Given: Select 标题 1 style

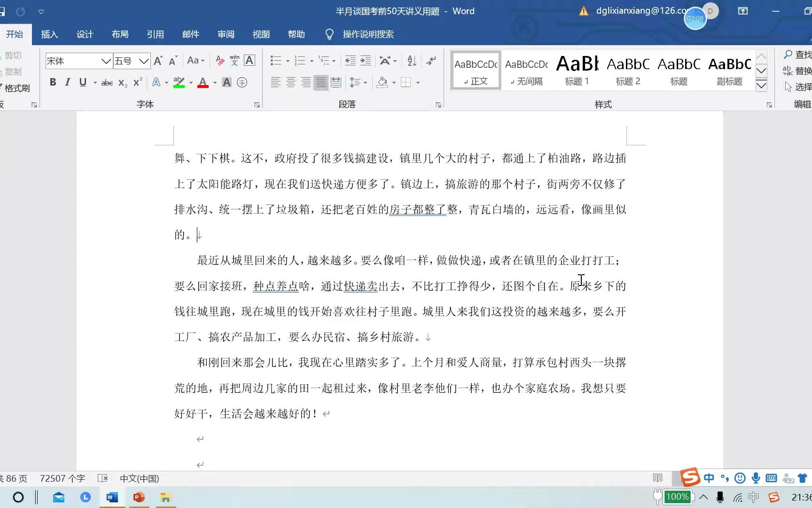Looking at the screenshot, I should click(x=577, y=70).
